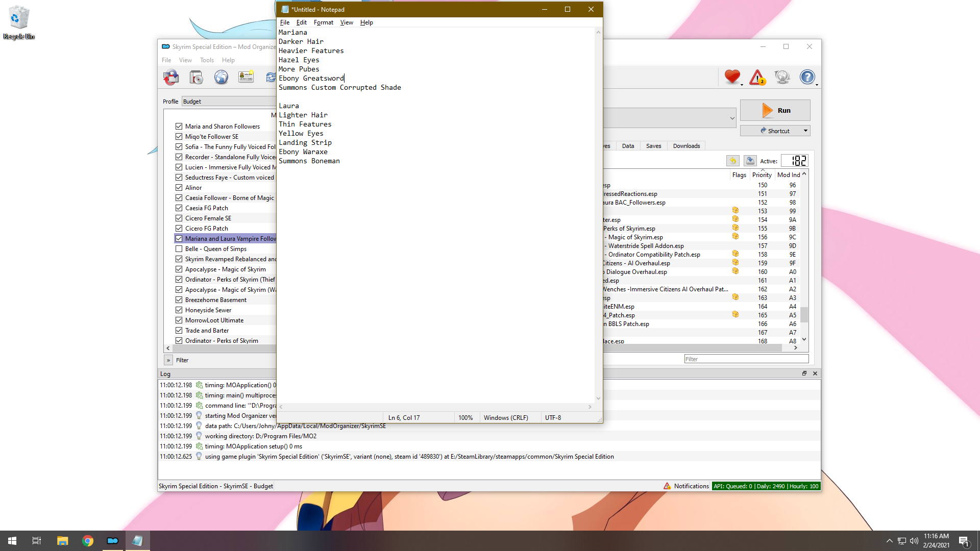Click the Task View taskbar icon

(37, 541)
